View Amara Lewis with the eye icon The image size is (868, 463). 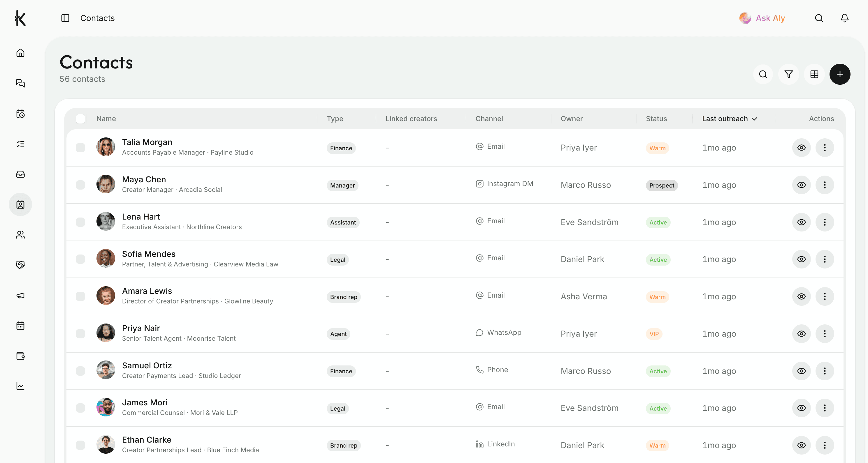click(x=802, y=297)
